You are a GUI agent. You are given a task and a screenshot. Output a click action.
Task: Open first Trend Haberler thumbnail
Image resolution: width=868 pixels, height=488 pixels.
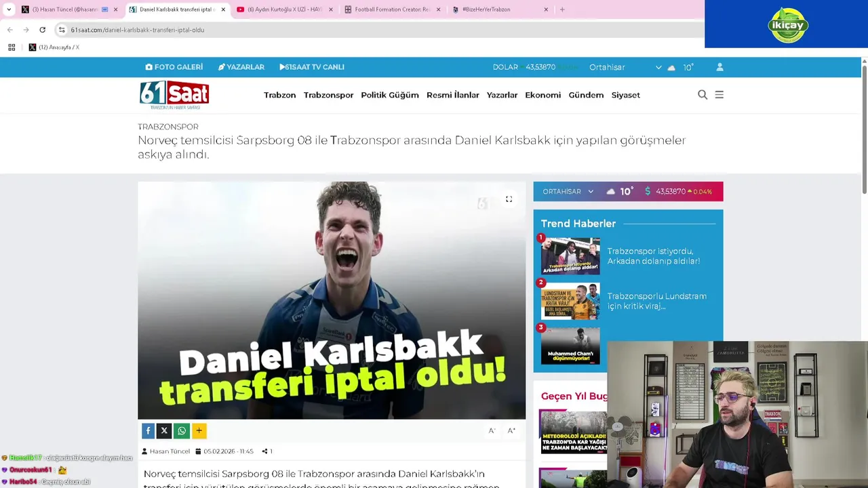pos(570,256)
